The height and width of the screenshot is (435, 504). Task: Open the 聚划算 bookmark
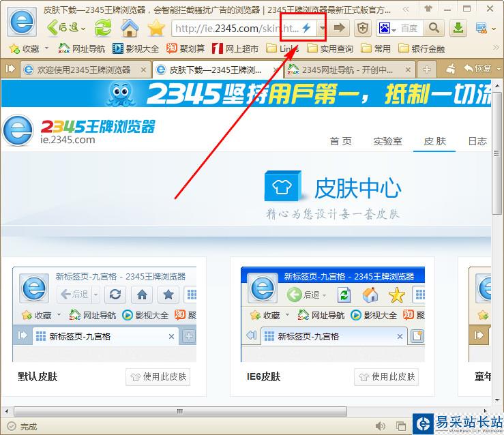(186, 48)
